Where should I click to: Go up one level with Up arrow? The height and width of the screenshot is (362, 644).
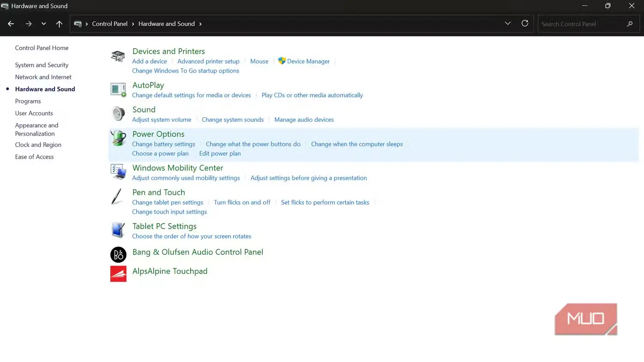tap(59, 24)
